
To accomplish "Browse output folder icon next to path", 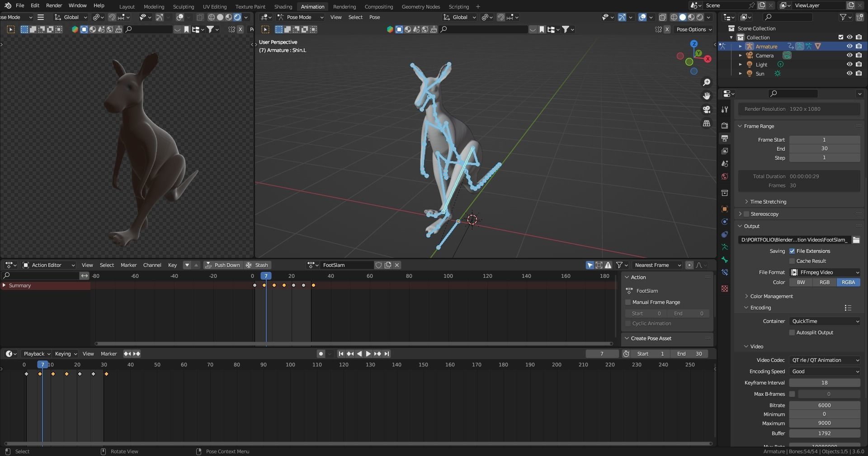I will 856,240.
